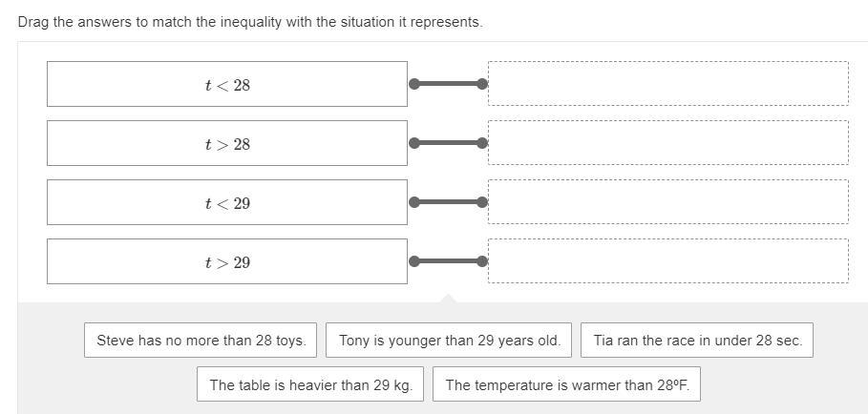Click the connector line in the t < 28 row
The height and width of the screenshot is (414, 868).
click(448, 84)
